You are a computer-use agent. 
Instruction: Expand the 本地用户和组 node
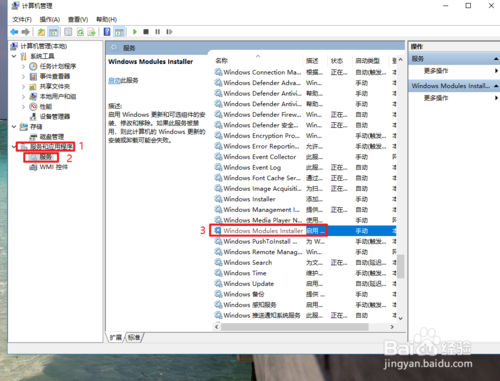point(23,96)
